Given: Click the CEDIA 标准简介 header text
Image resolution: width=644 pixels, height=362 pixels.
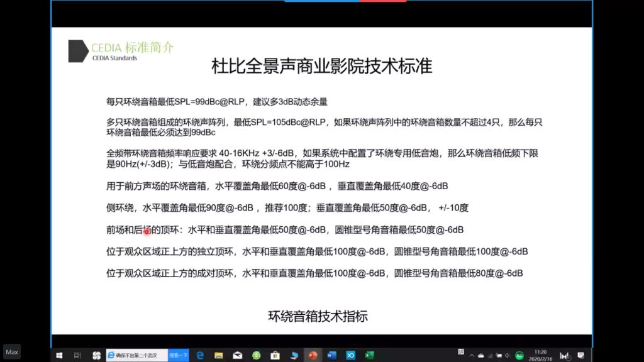Looking at the screenshot, I should coord(132,48).
